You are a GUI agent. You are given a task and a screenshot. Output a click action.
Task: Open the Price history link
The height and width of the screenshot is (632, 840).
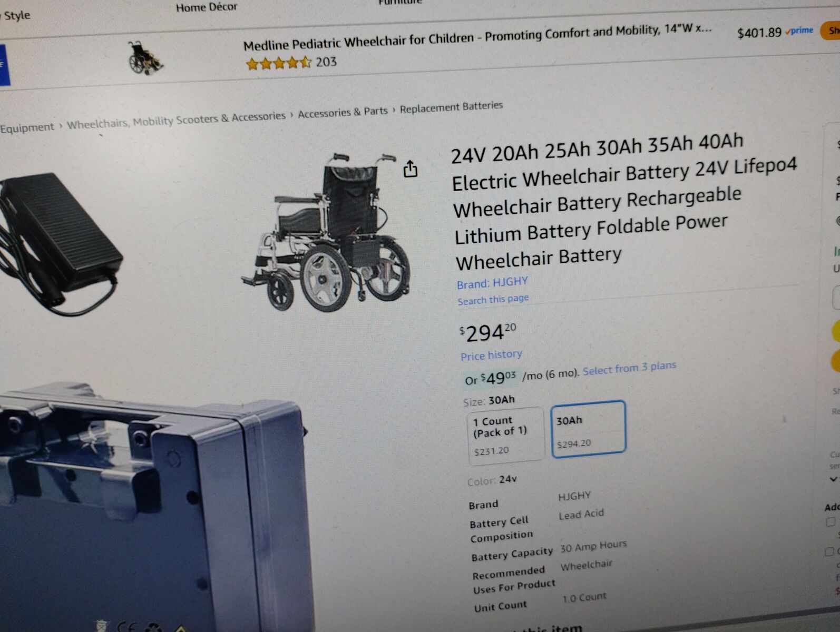point(491,355)
